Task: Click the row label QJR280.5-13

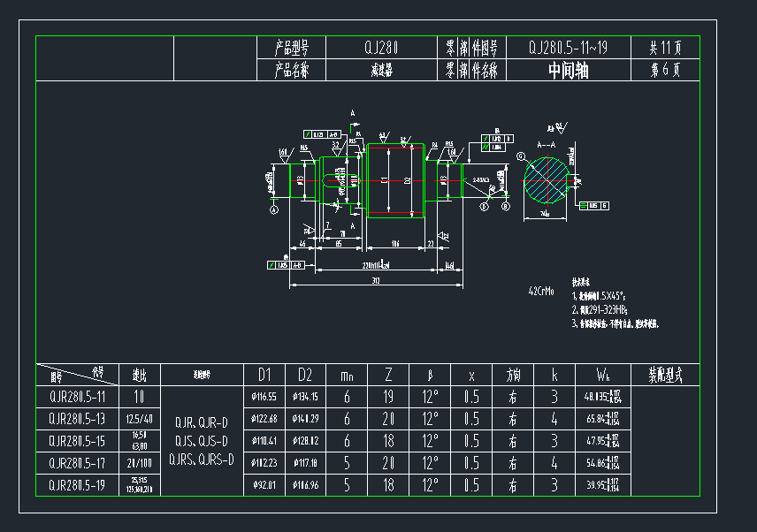Action: tap(77, 419)
